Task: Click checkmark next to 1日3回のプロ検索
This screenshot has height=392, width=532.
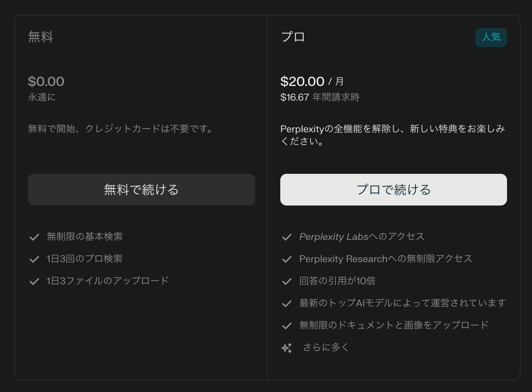Action: [x=34, y=259]
